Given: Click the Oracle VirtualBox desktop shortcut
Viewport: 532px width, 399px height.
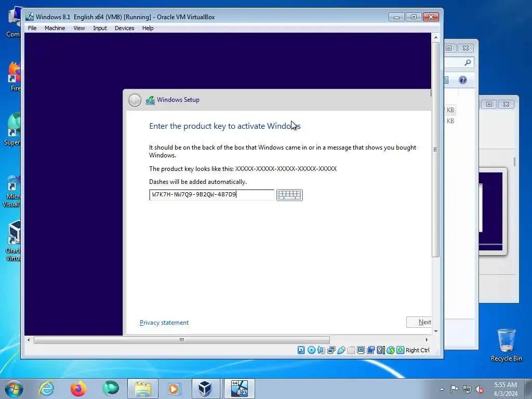Looking at the screenshot, I should (x=14, y=240).
